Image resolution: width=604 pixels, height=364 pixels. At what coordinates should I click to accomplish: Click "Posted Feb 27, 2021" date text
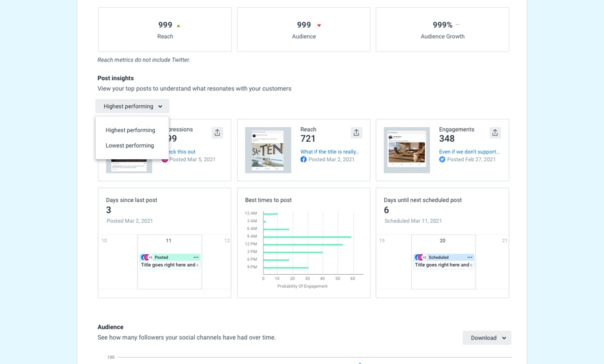tap(471, 159)
